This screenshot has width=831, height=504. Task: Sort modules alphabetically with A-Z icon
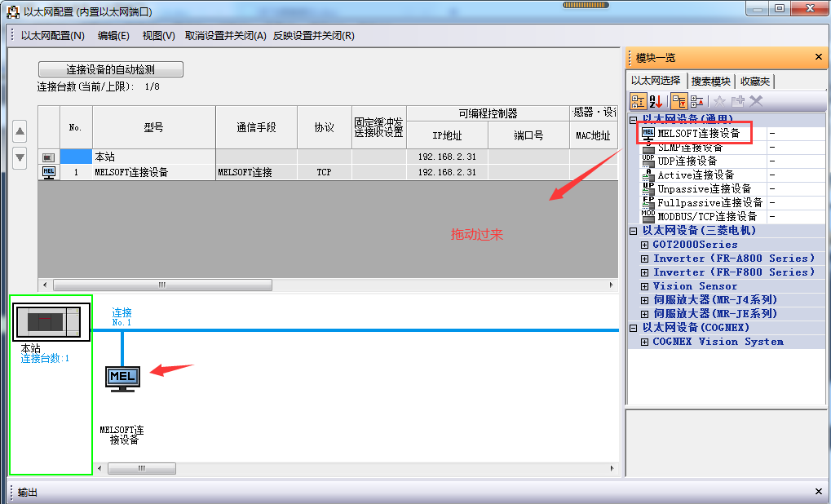click(x=656, y=100)
